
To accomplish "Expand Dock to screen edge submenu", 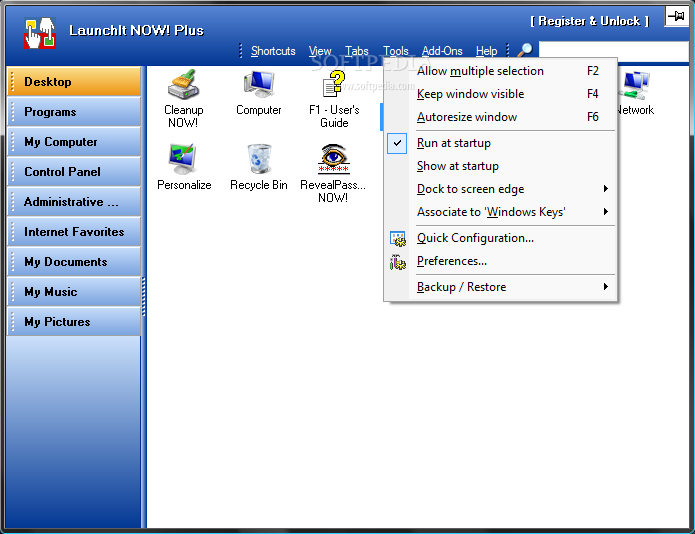I will (500, 189).
